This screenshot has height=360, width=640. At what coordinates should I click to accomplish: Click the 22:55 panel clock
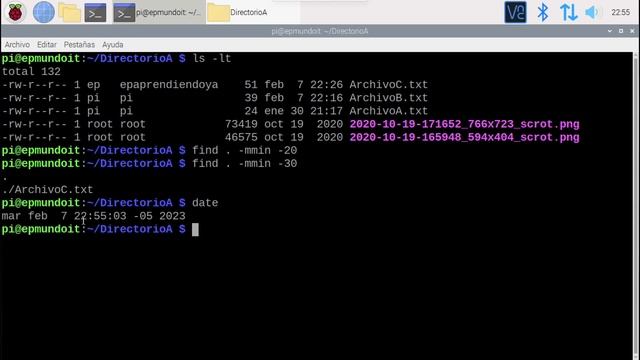pos(620,12)
